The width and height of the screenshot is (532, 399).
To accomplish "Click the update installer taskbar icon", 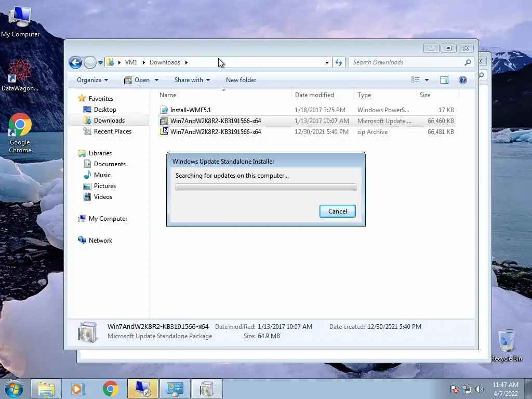I will click(x=207, y=389).
